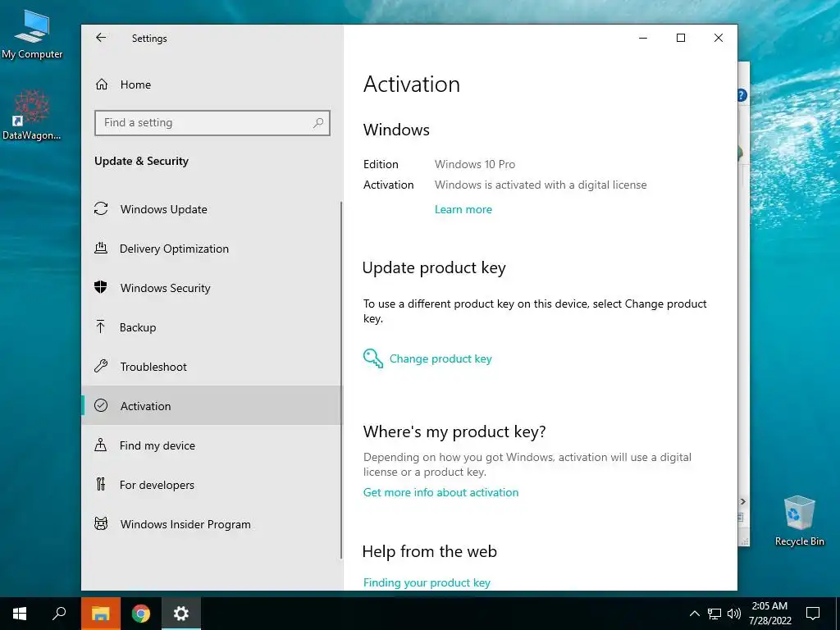840x630 pixels.
Task: Open the volume speaker tray icon
Action: (x=734, y=614)
